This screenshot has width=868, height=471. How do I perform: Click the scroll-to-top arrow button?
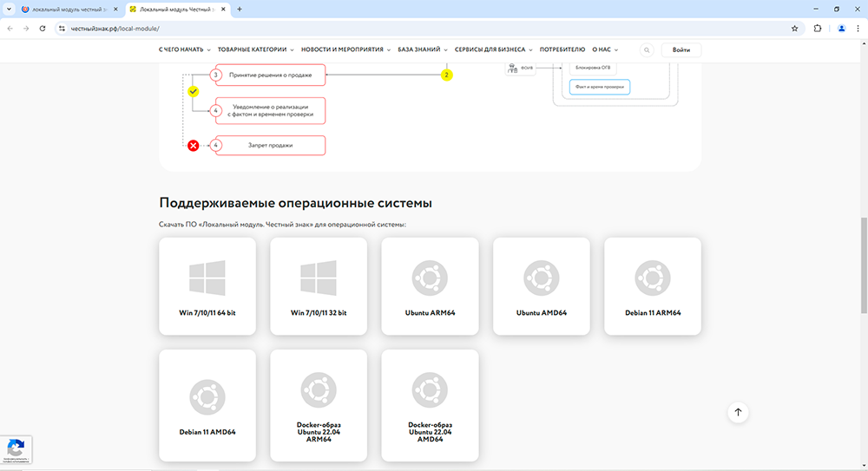738,412
